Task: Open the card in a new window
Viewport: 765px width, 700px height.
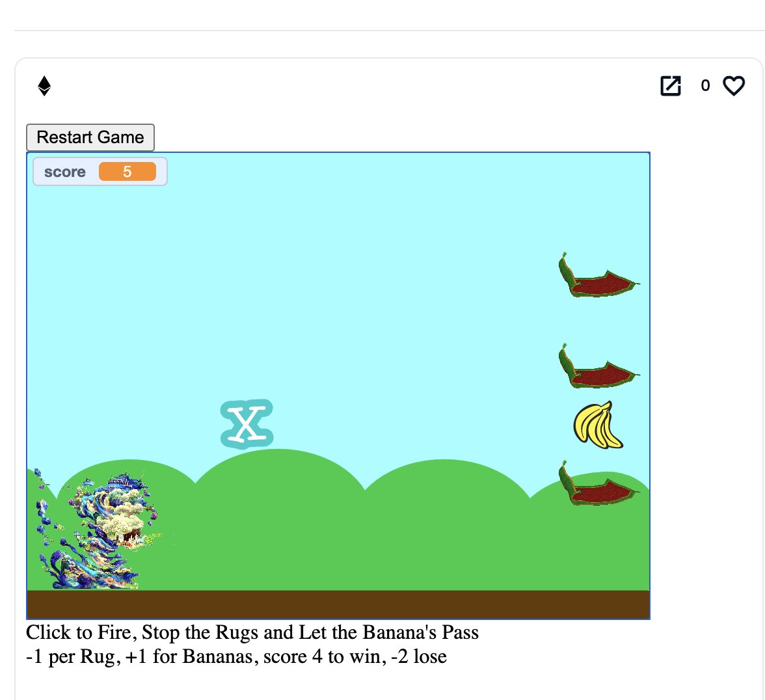Action: click(670, 86)
